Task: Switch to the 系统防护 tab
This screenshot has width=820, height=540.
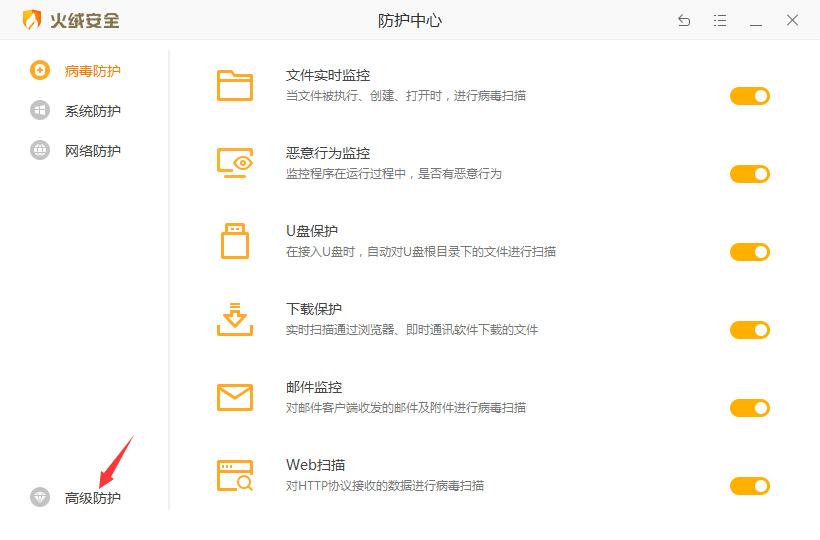Action: point(93,111)
